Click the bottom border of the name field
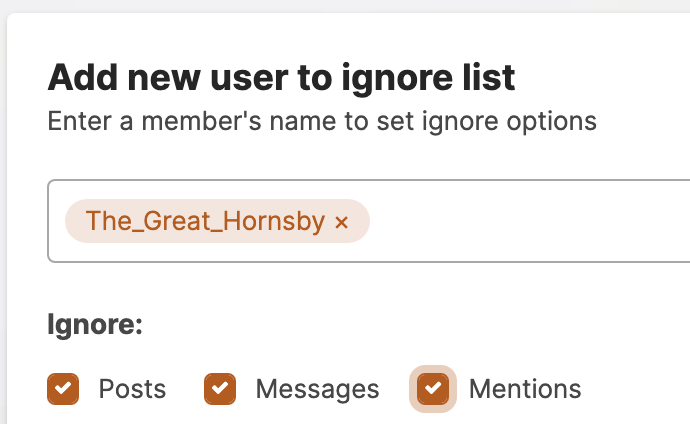Viewport: 690px width, 424px height. [360, 262]
